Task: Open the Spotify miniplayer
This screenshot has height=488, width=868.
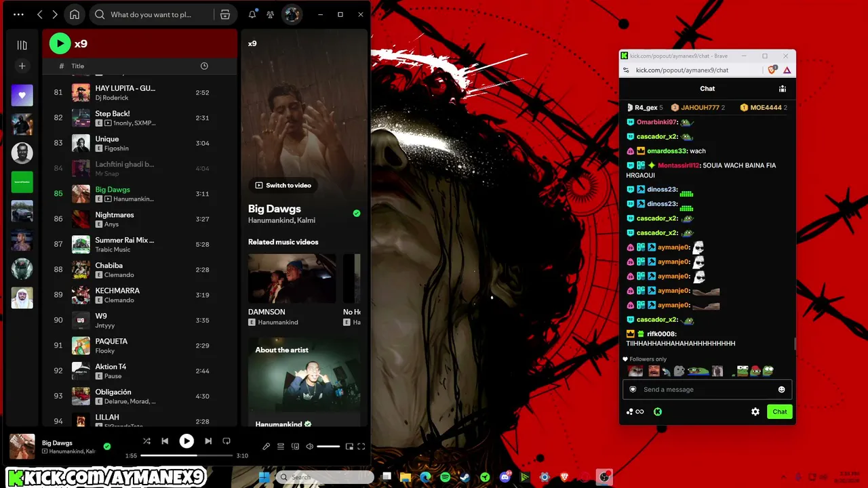Action: coord(349,446)
